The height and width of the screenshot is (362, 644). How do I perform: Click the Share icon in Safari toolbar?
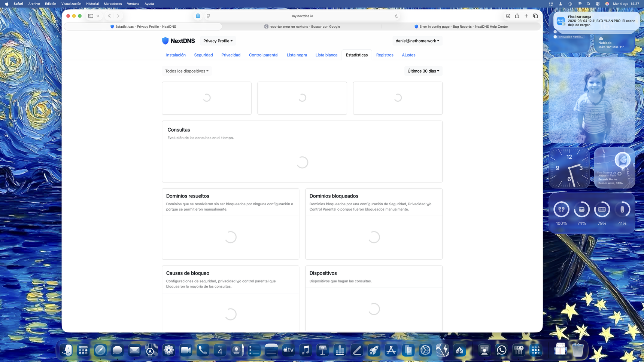click(x=517, y=16)
